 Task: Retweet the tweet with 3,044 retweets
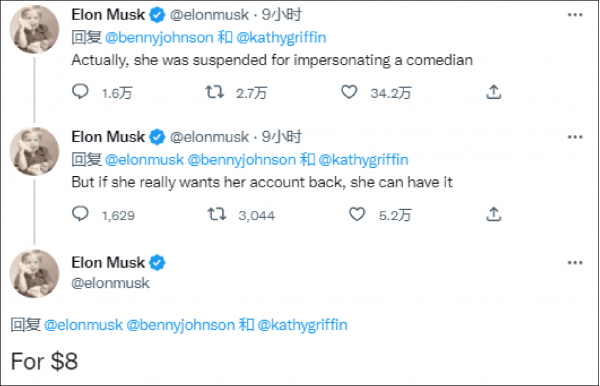217,214
